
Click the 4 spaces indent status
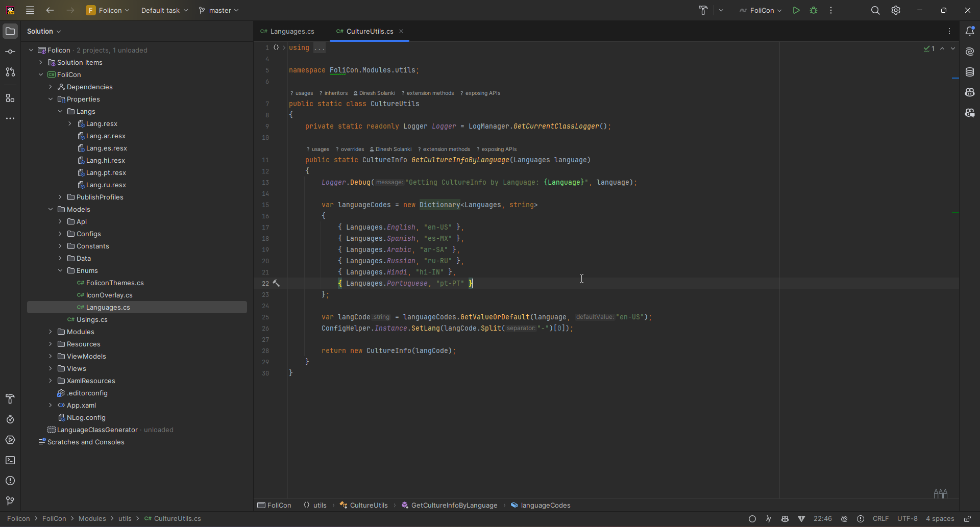[940, 519]
